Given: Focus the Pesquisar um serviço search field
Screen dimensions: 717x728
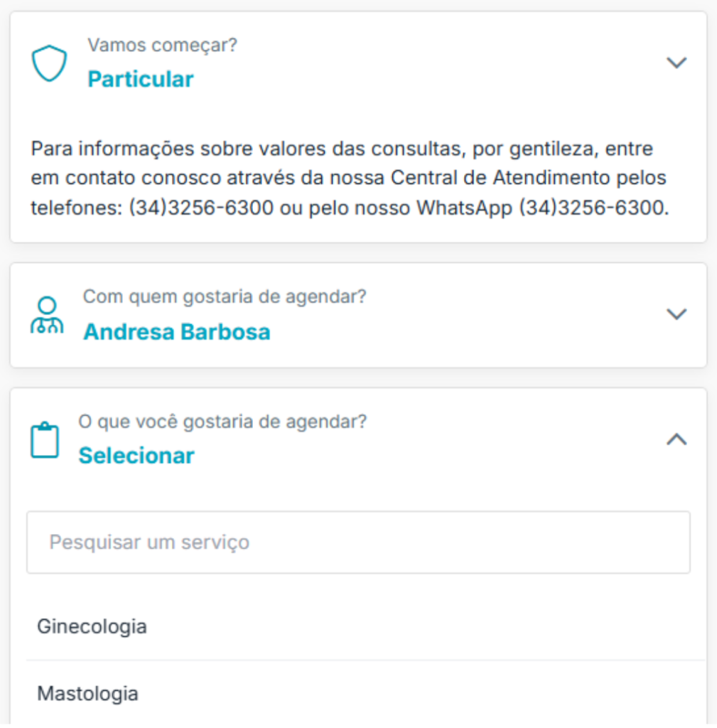Looking at the screenshot, I should coord(358,542).
